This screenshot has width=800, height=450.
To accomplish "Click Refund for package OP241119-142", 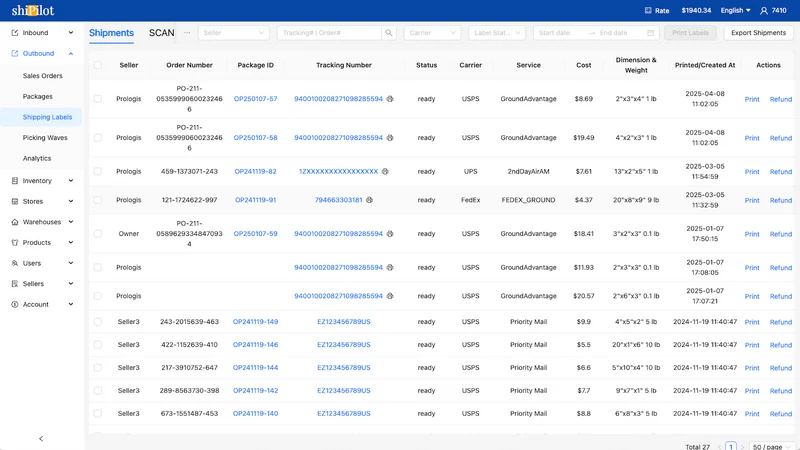I will [781, 391].
